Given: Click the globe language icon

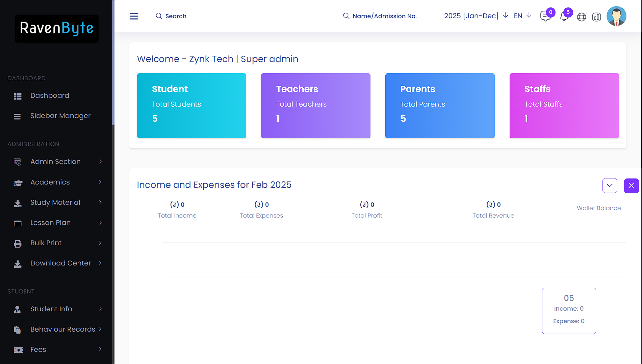Looking at the screenshot, I should pyautogui.click(x=582, y=17).
